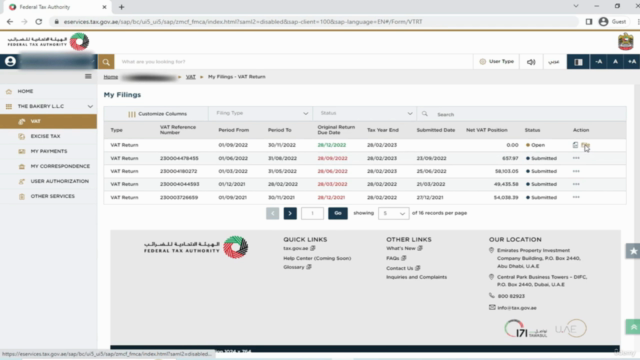Image resolution: width=640 pixels, height=360 pixels.
Task: Open actions menu for return 230004044593
Action: (576, 184)
